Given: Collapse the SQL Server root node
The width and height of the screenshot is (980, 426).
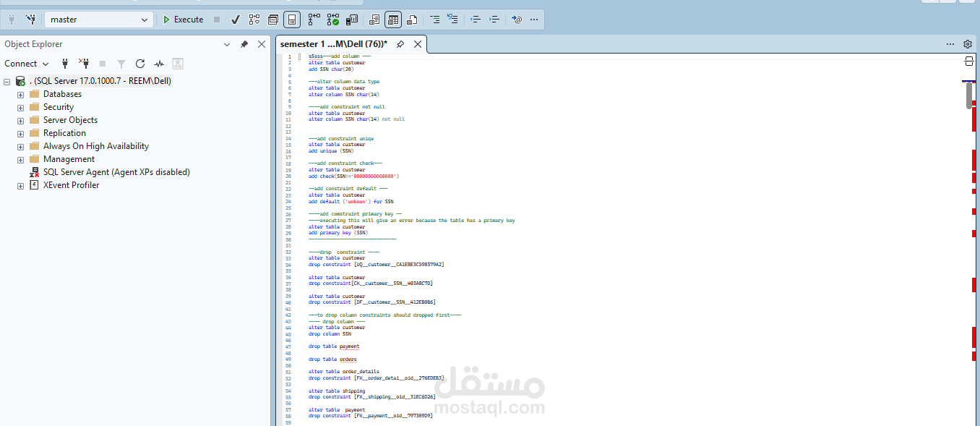Looking at the screenshot, I should click(7, 81).
